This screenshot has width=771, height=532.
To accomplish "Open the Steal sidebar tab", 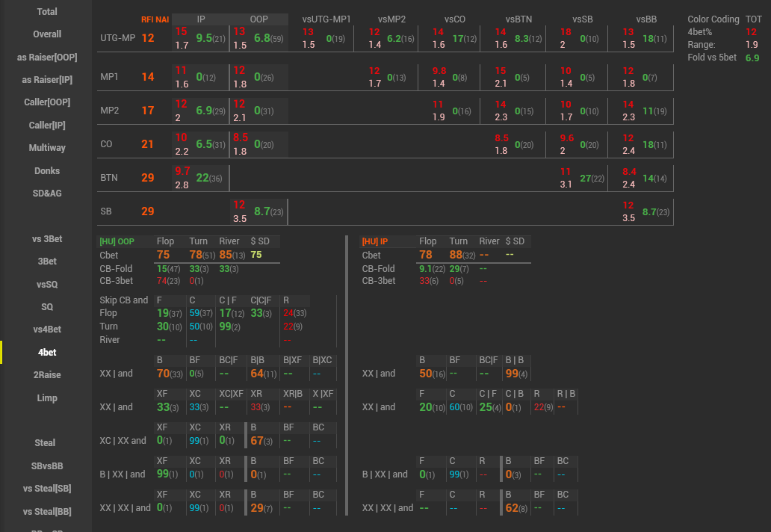I will (46, 443).
